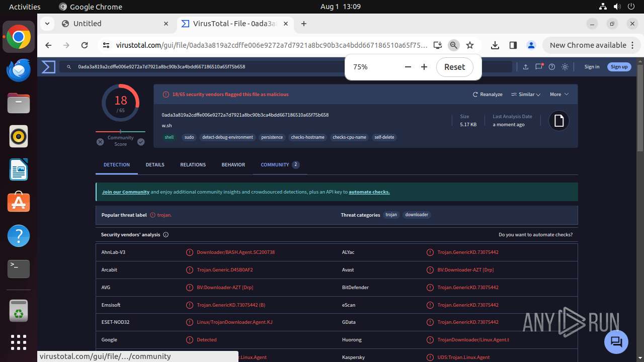Image resolution: width=644 pixels, height=362 pixels.
Task: Click the warning icon in Google Detected row
Action: (190, 340)
